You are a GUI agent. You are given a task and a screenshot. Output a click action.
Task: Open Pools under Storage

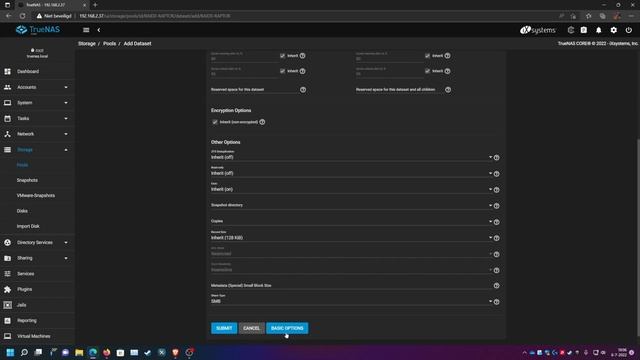[x=22, y=165]
